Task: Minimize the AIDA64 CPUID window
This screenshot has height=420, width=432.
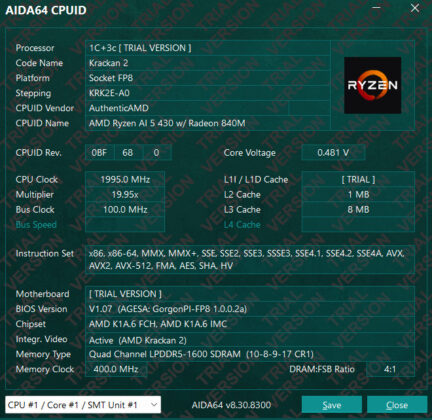Action: click(377, 8)
